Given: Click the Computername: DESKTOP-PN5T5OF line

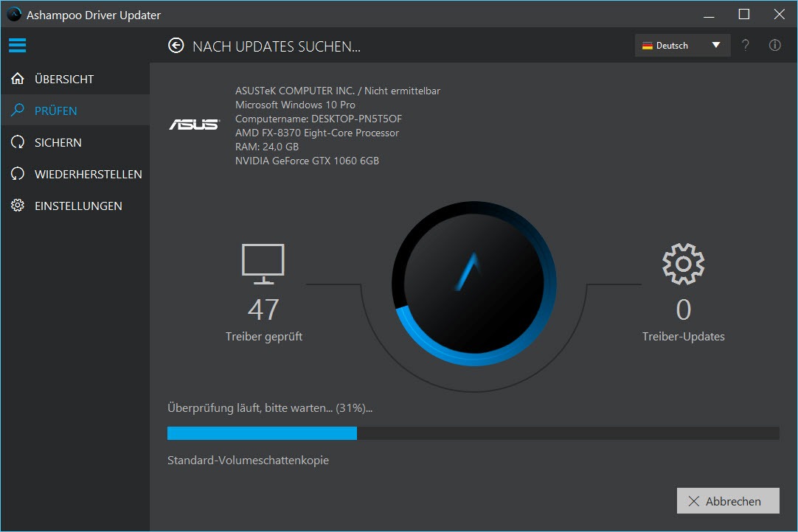Looking at the screenshot, I should (x=319, y=119).
